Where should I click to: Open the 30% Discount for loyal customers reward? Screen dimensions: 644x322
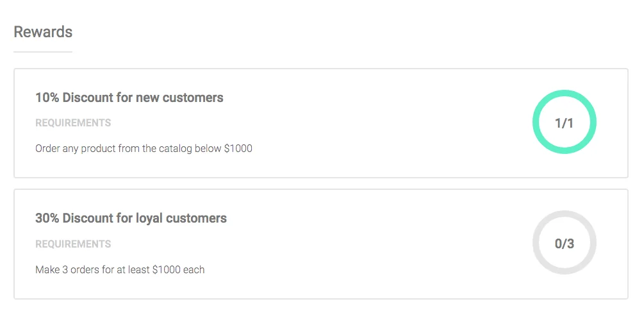coord(131,218)
